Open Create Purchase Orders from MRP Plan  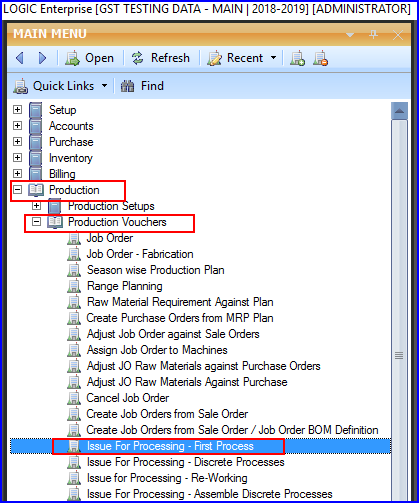pyautogui.click(x=180, y=318)
